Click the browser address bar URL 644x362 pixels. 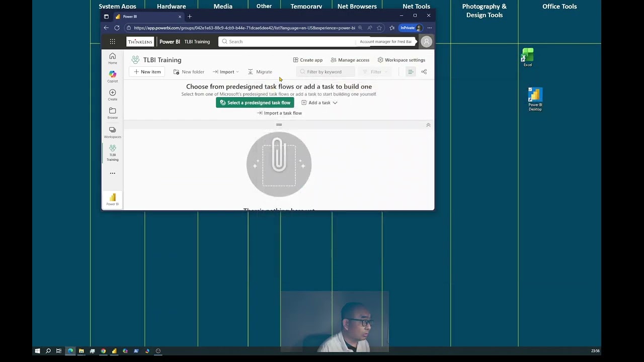point(244,28)
